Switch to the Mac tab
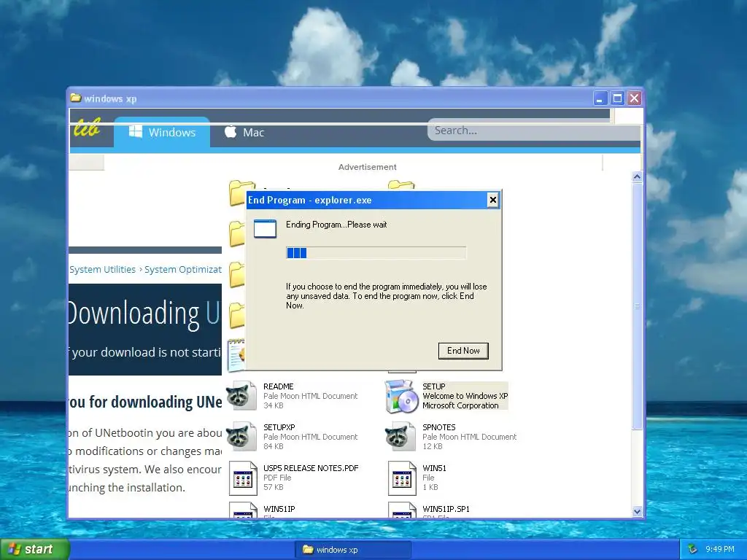The image size is (747, 560). click(244, 132)
